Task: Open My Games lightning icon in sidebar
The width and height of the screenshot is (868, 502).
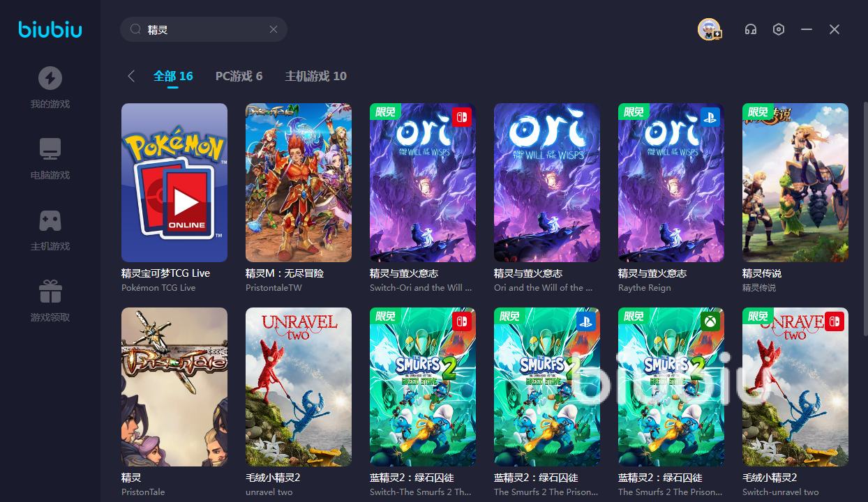Action: pos(50,78)
